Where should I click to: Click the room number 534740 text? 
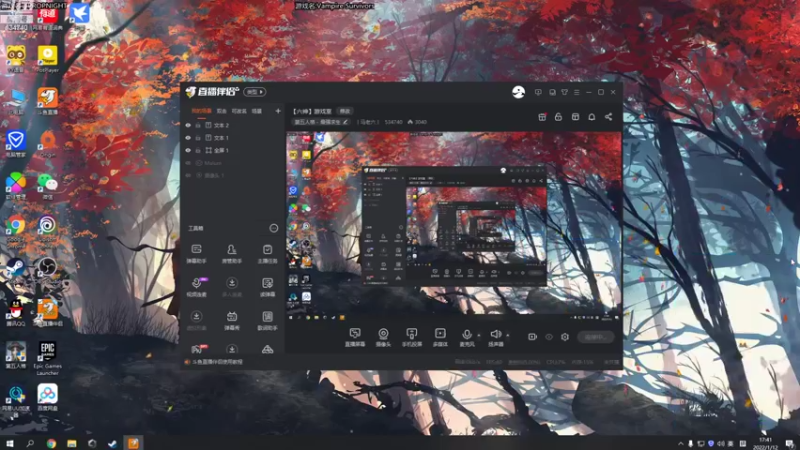click(393, 122)
